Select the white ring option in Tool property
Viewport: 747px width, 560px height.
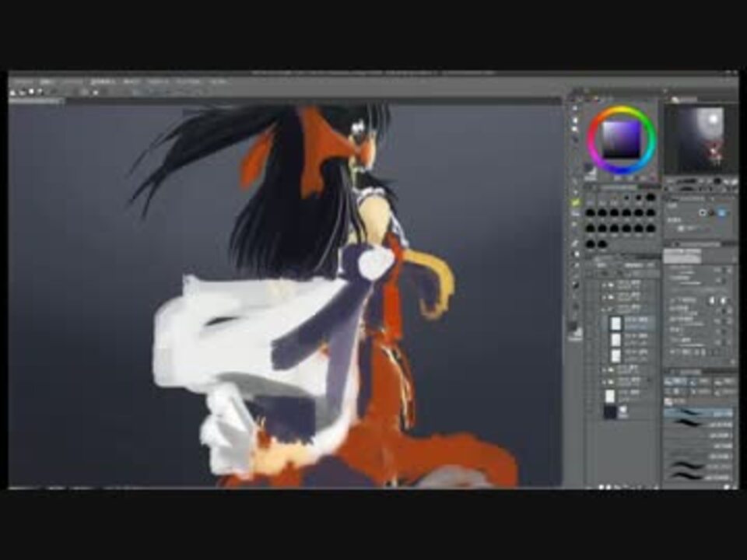click(x=703, y=213)
